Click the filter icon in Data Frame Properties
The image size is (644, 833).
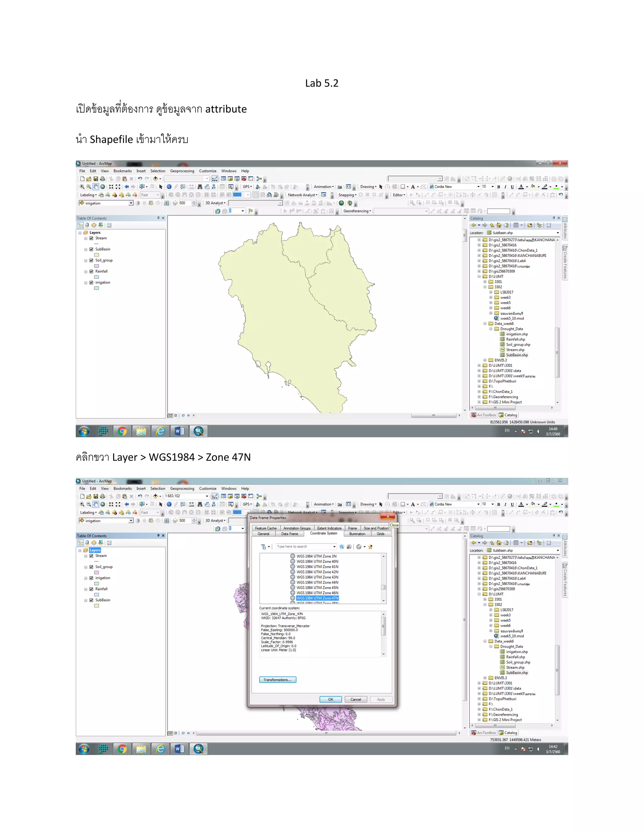tap(263, 547)
